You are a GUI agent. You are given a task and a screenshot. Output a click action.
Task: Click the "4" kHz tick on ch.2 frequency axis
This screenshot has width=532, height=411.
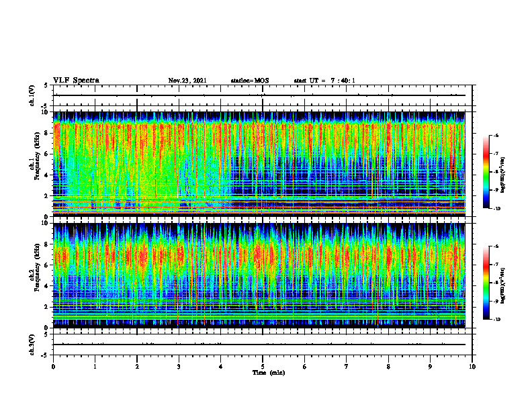coord(47,286)
